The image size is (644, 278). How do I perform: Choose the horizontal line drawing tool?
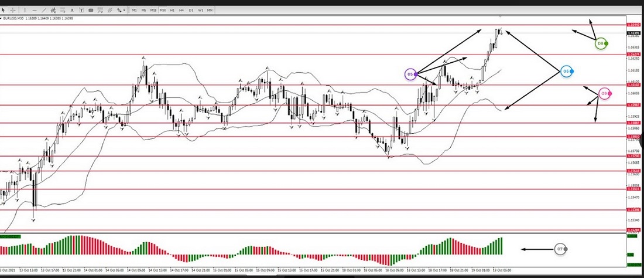click(36, 10)
